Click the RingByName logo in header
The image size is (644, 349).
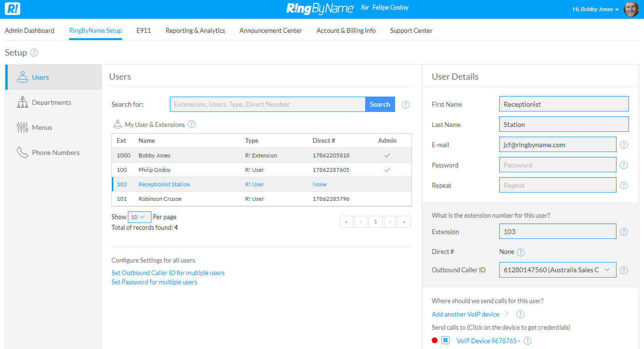click(320, 8)
